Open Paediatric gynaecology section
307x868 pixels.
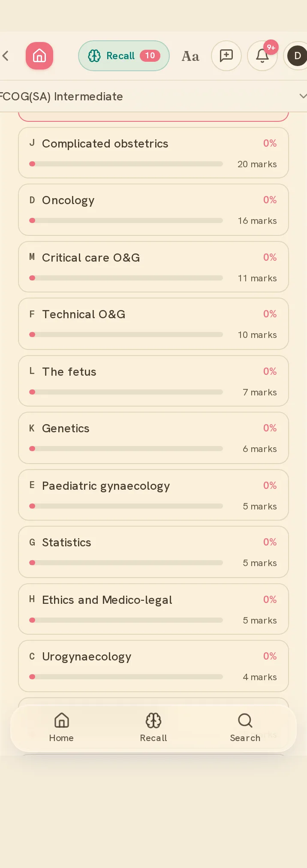tap(153, 495)
